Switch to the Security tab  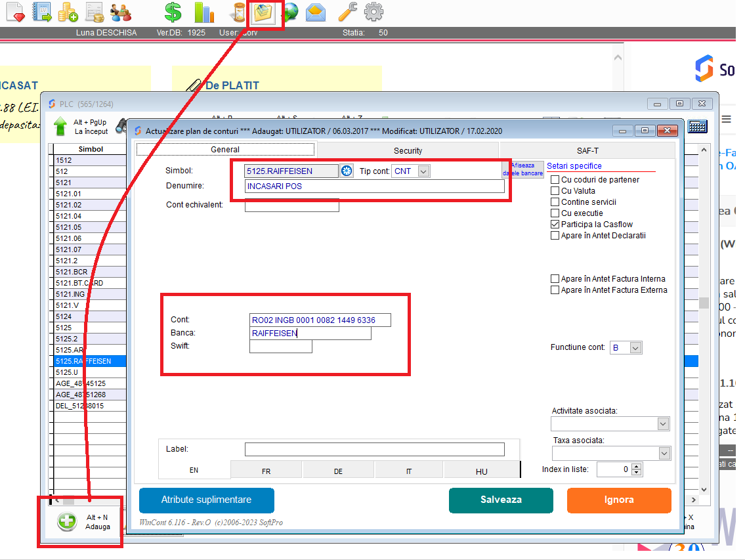pyautogui.click(x=408, y=150)
